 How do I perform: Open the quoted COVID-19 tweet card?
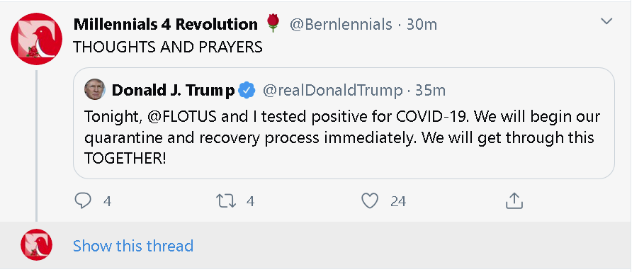tap(344, 123)
